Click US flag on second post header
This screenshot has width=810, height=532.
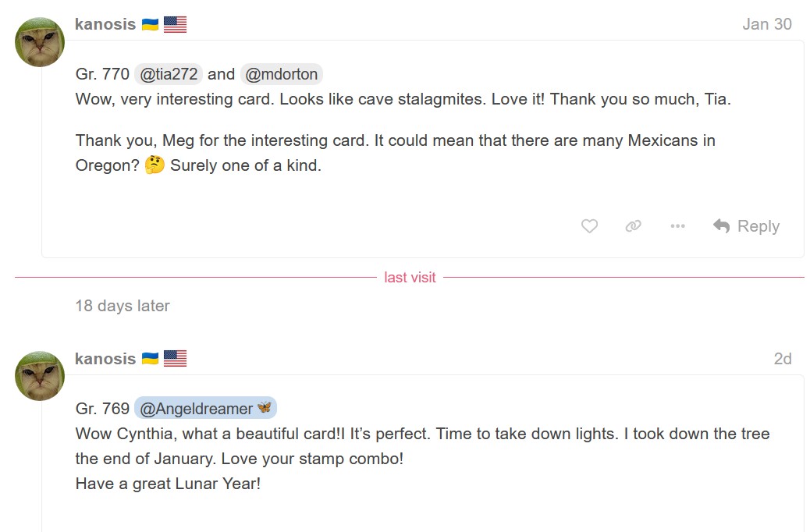[x=175, y=359]
